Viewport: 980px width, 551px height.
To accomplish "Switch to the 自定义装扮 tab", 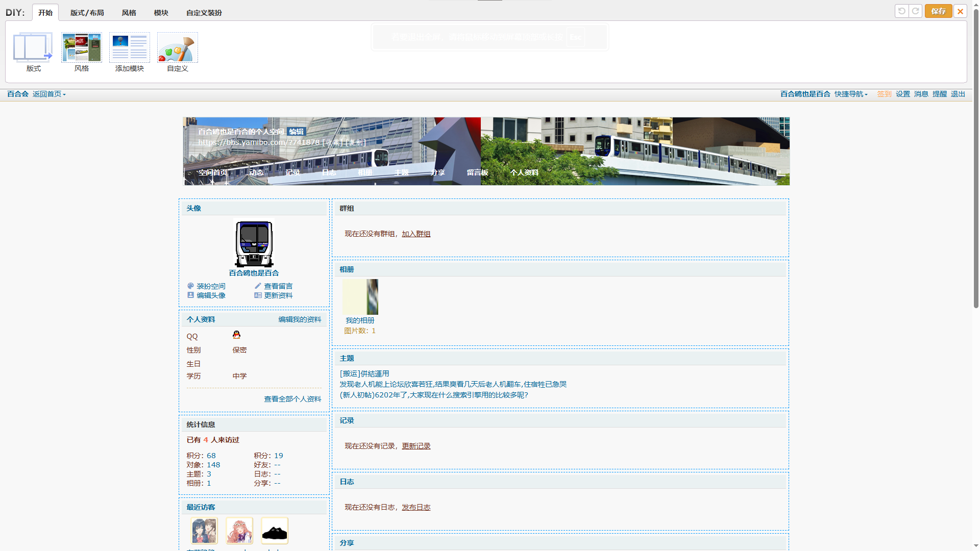I will [204, 13].
